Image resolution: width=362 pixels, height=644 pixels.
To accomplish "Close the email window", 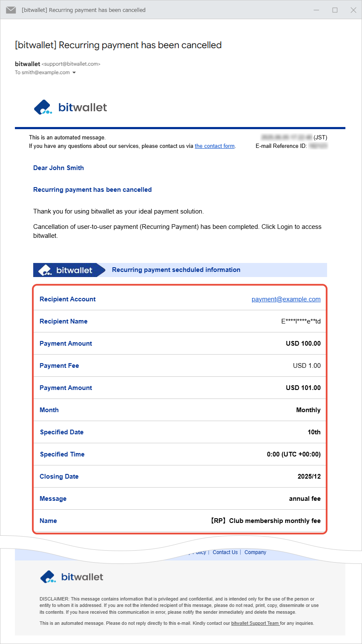I will coord(353,10).
